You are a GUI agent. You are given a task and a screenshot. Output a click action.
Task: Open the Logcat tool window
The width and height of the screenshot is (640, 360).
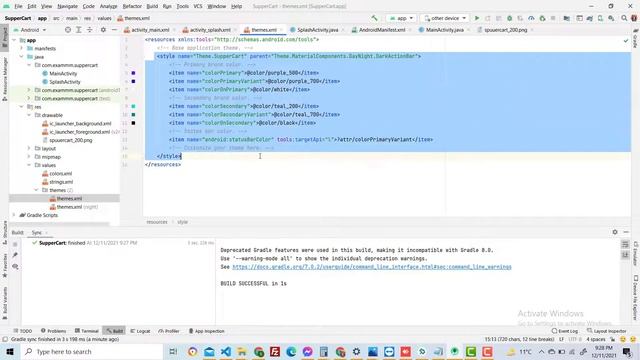[140, 331]
